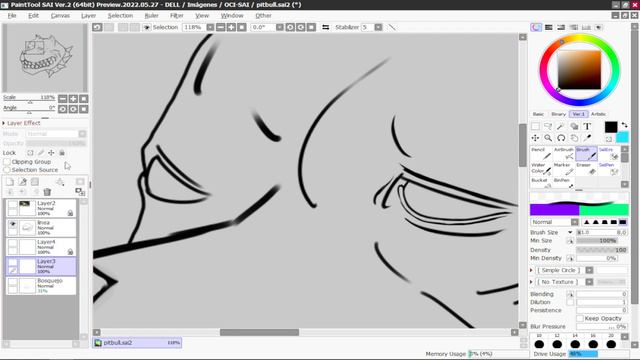Image resolution: width=640 pixels, height=360 pixels.
Task: Show Bosquejo layer visibility box
Action: click(x=13, y=282)
